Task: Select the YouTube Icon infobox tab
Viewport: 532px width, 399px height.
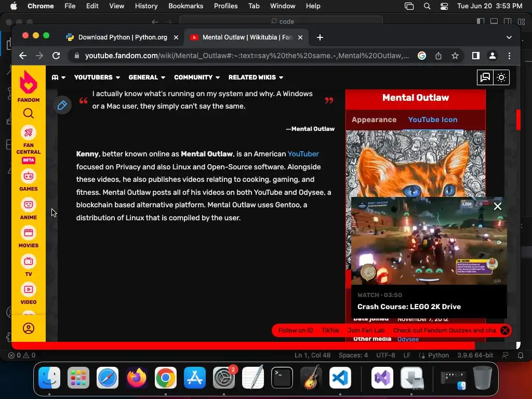Action: pyautogui.click(x=433, y=119)
